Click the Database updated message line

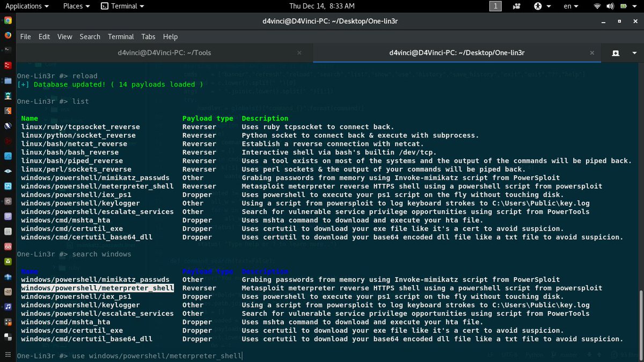[x=110, y=84]
